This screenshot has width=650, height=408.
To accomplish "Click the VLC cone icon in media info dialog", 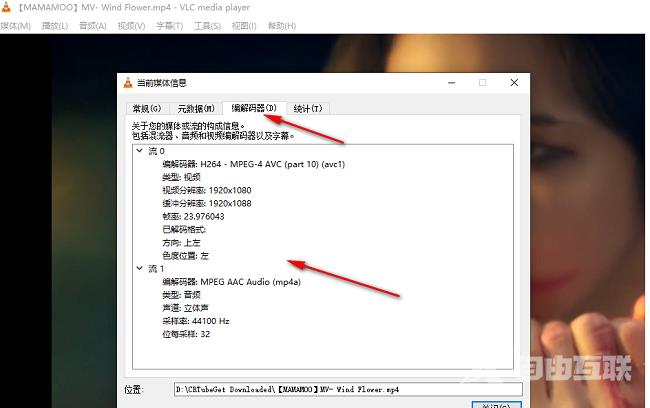I will click(x=127, y=83).
